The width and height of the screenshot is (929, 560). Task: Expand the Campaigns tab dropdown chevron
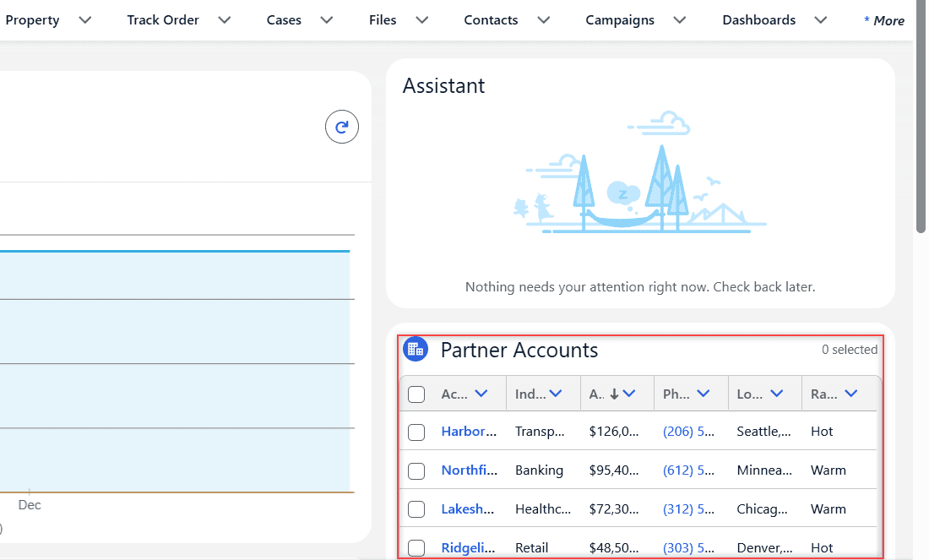pos(680,20)
